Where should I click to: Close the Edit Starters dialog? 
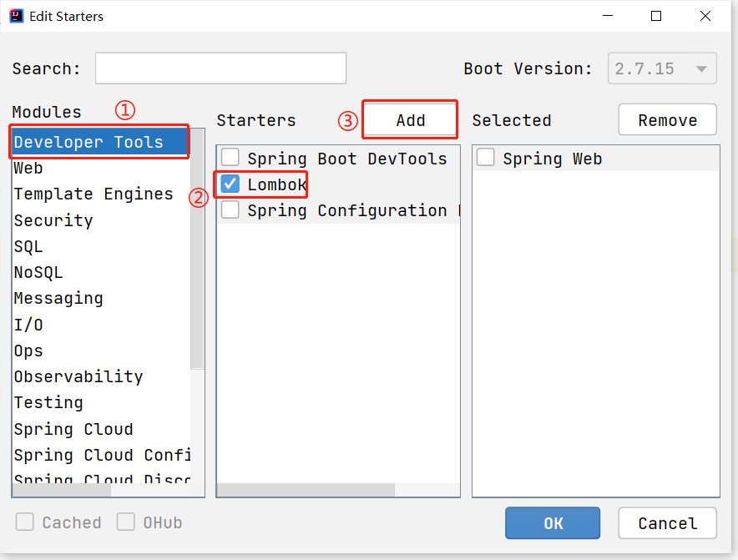coord(705,16)
